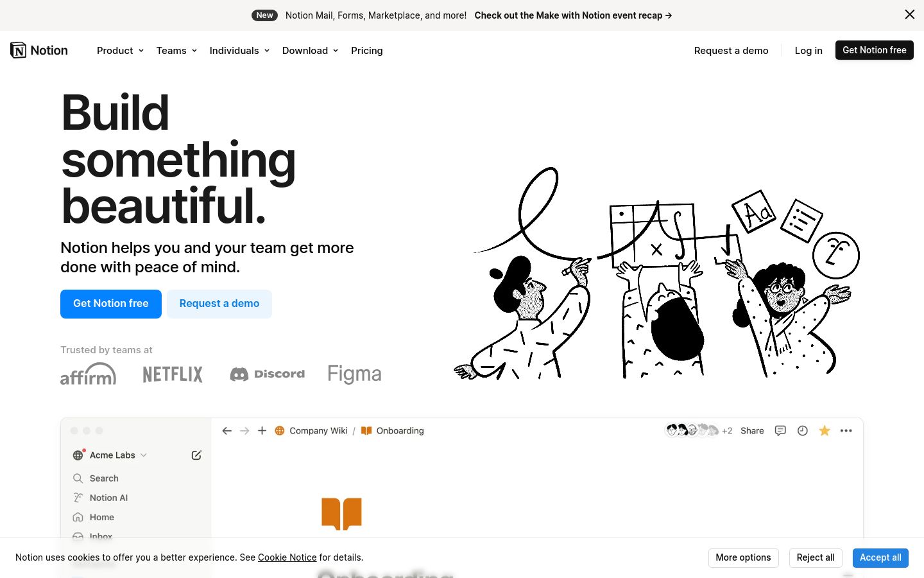Image resolution: width=924 pixels, height=578 pixels.
Task: Click the Onboarding breadcrumb text
Action: pos(400,431)
